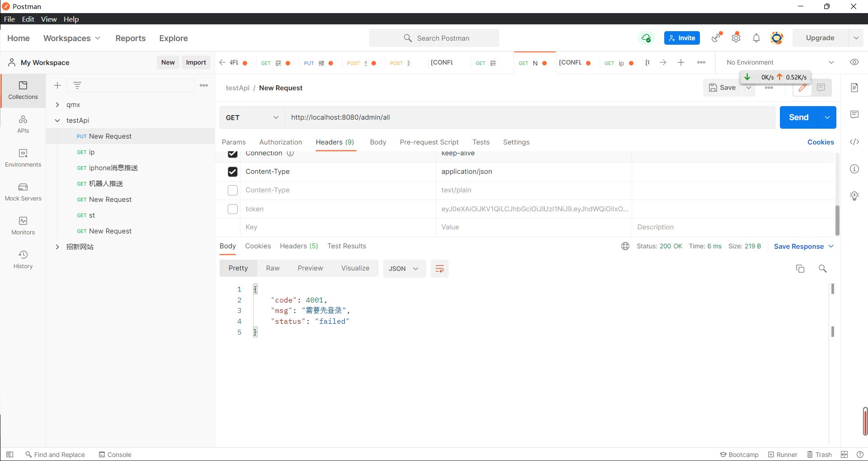Screen dimensions: 868x461
Task: Enable the token header checkbox
Action: tap(233, 209)
